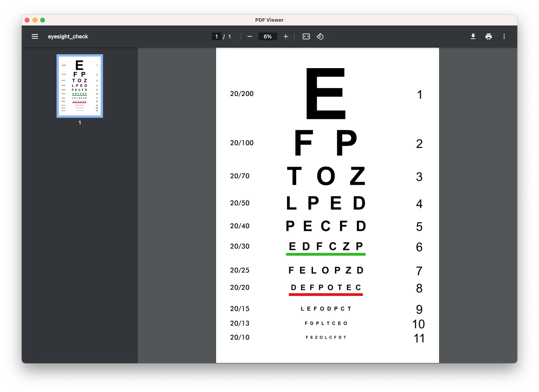Toggle the sidebar hamburger menu
Screen dimensions: 539x392
click(35, 36)
